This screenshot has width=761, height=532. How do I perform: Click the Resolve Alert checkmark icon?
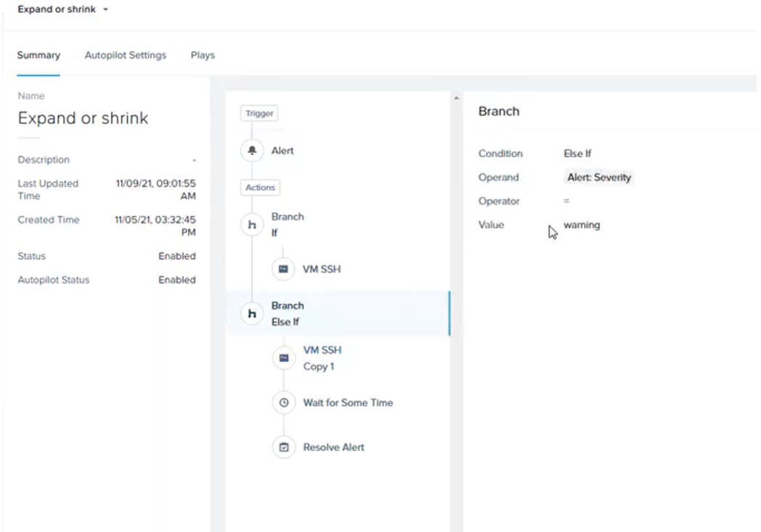(x=284, y=447)
